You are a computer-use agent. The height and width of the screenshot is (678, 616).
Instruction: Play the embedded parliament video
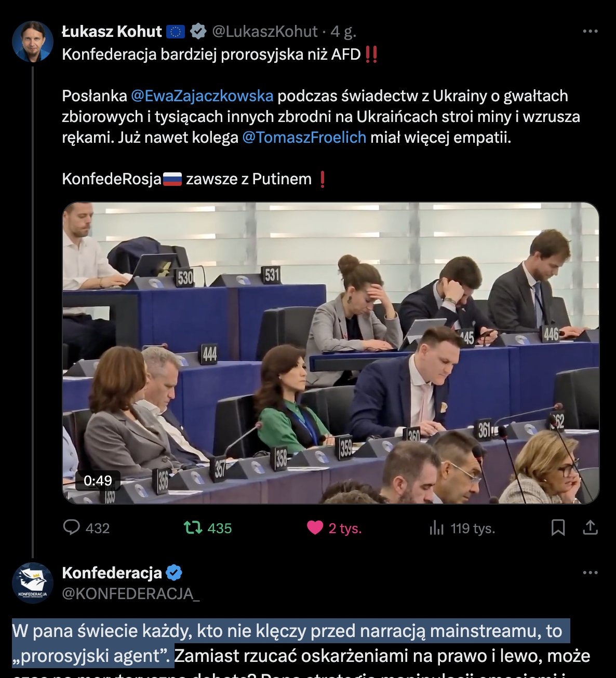(x=331, y=353)
